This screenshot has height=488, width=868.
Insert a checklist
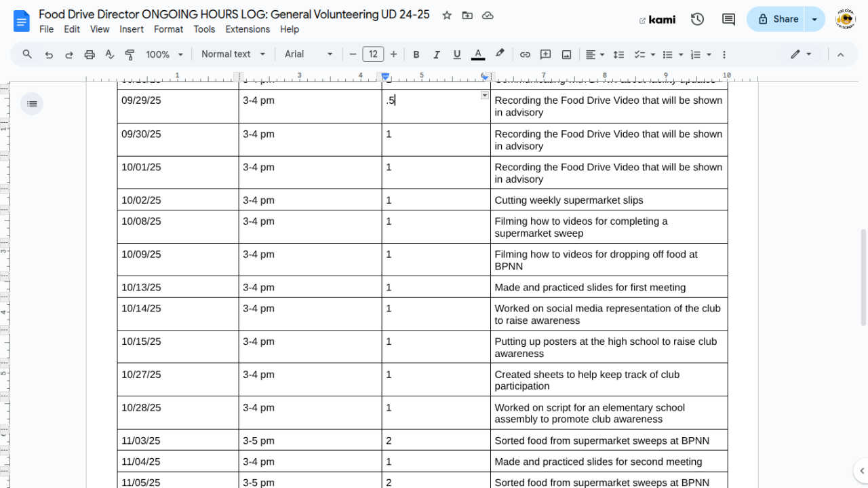click(639, 54)
